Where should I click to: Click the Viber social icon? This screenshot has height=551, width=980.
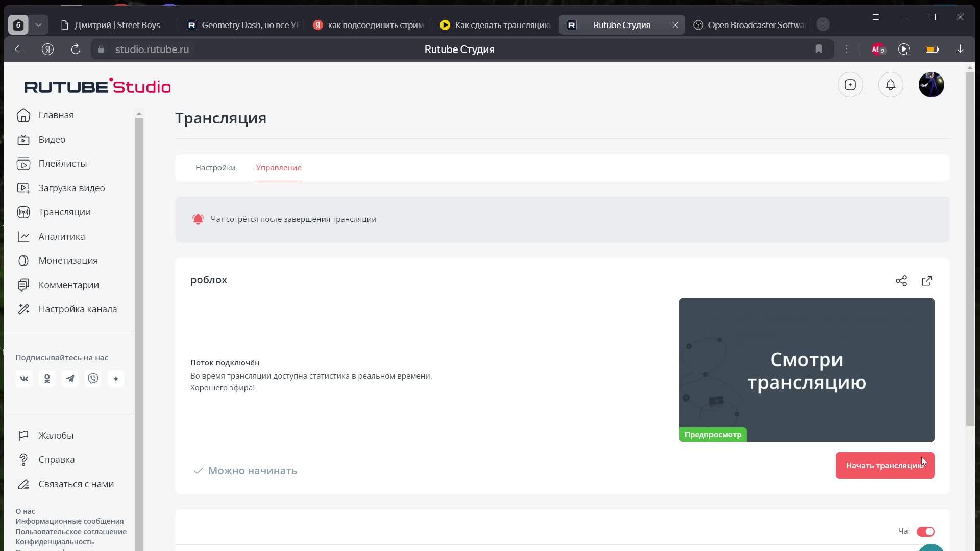[x=93, y=379]
